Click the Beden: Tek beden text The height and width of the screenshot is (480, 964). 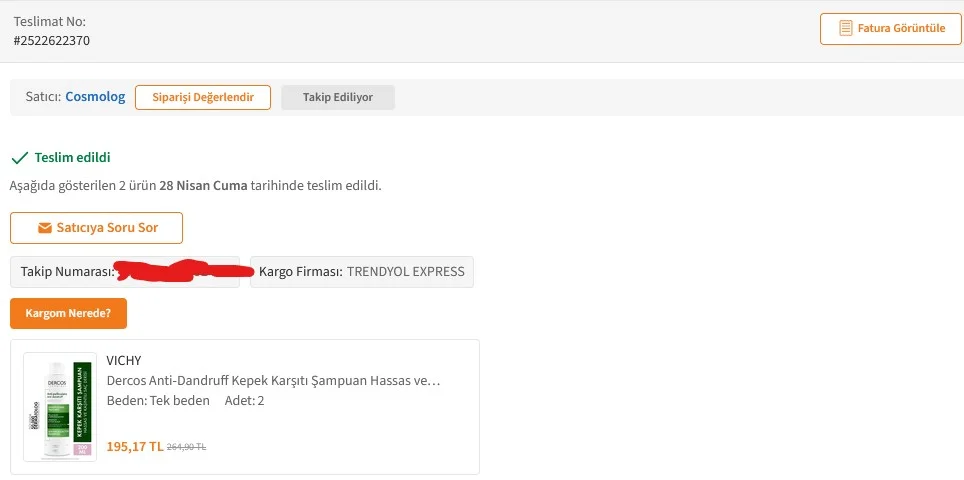(158, 401)
